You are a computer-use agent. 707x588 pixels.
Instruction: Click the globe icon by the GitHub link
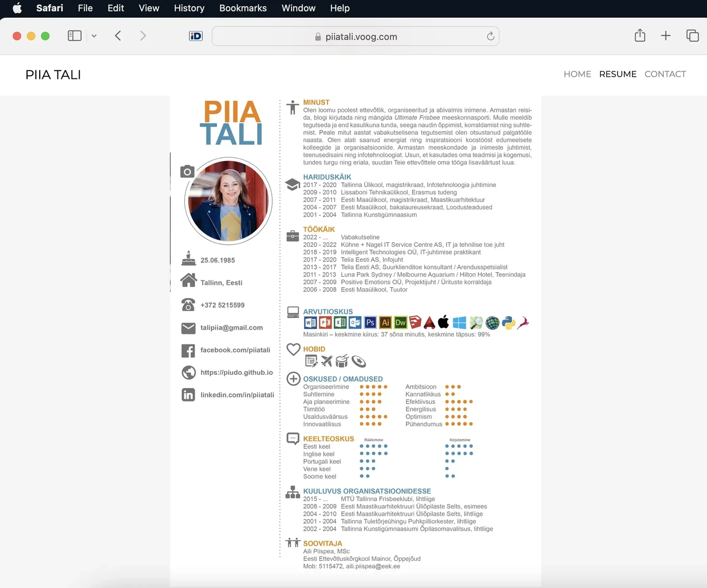point(189,373)
